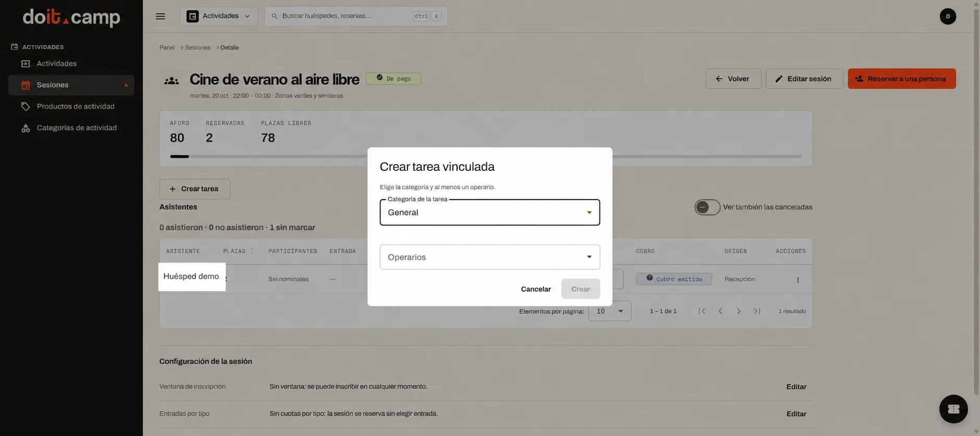Click the 'Sin nominales' cell
The image size is (980, 436).
tap(288, 279)
